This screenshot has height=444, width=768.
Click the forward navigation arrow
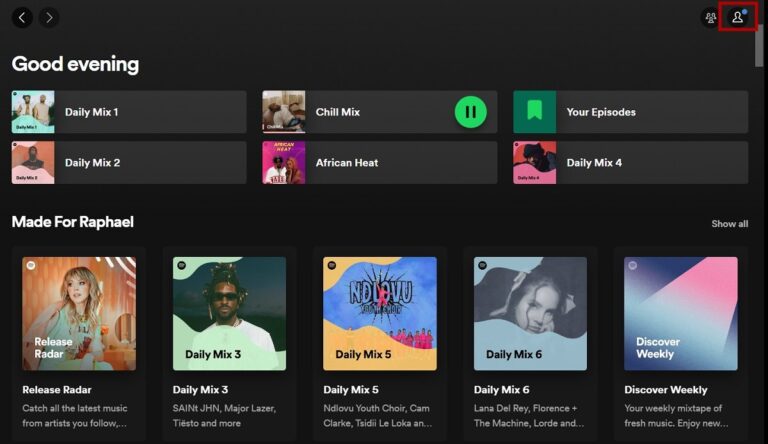pos(48,17)
